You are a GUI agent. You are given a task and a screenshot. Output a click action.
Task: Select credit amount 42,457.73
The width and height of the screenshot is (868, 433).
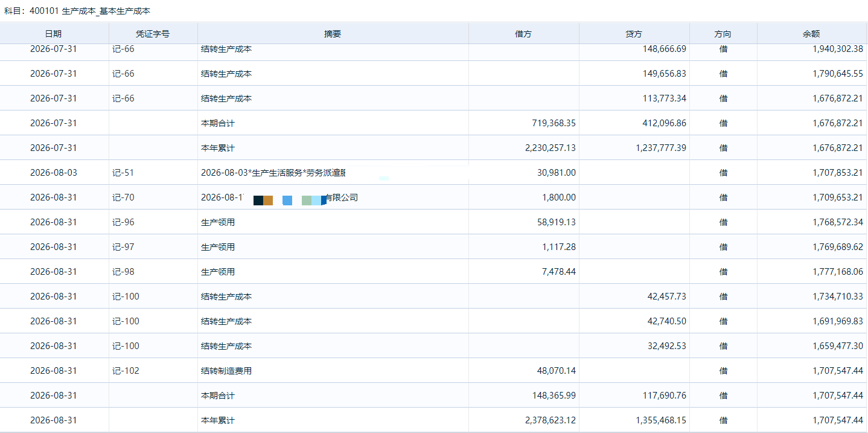(x=666, y=297)
